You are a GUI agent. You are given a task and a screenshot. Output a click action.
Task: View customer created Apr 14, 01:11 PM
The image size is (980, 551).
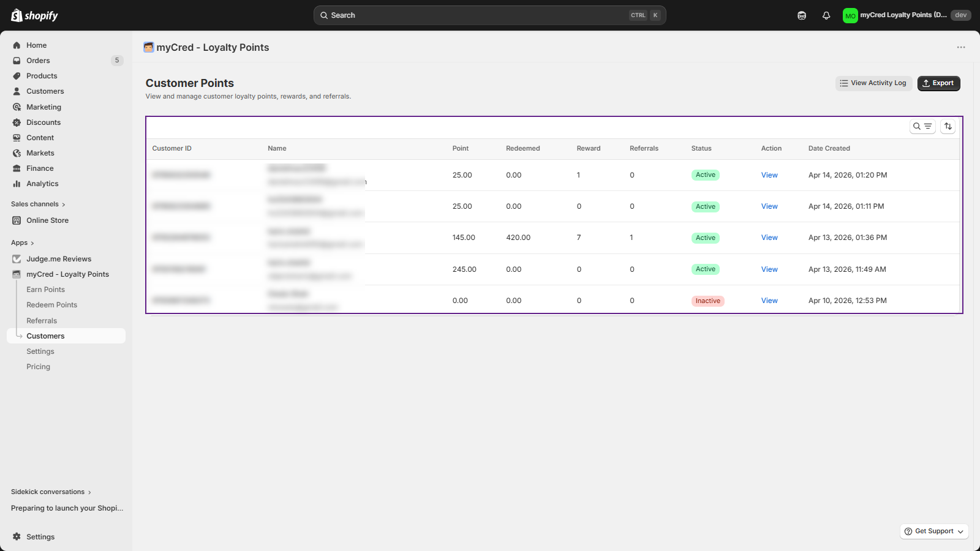769,206
